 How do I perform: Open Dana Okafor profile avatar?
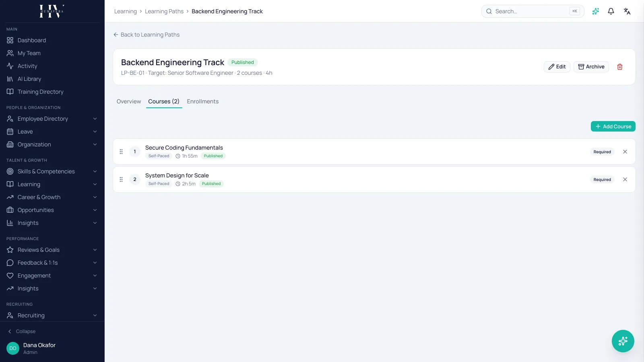(x=13, y=348)
